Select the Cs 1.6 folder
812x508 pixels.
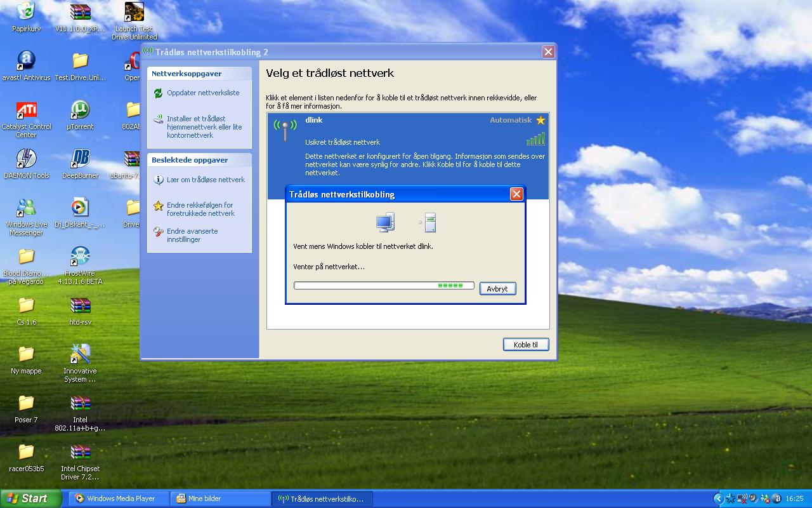pos(26,311)
